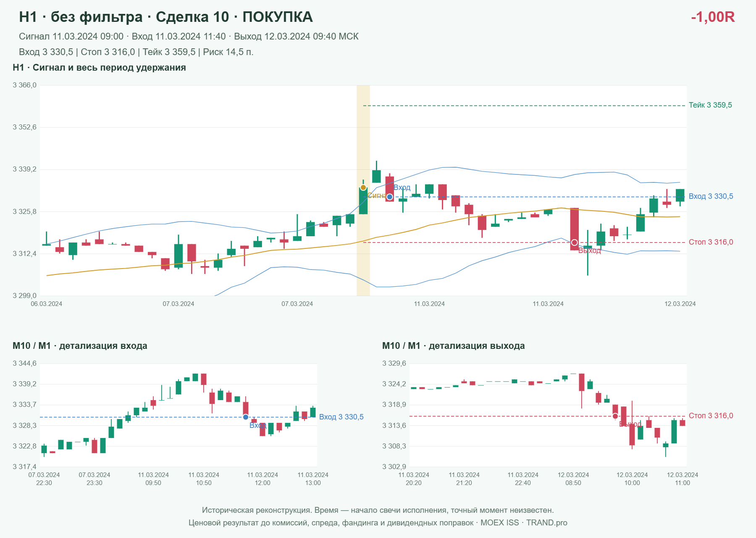Click the entry chart time label 11.03.2024 12:00
The height and width of the screenshot is (538, 756).
(x=262, y=479)
